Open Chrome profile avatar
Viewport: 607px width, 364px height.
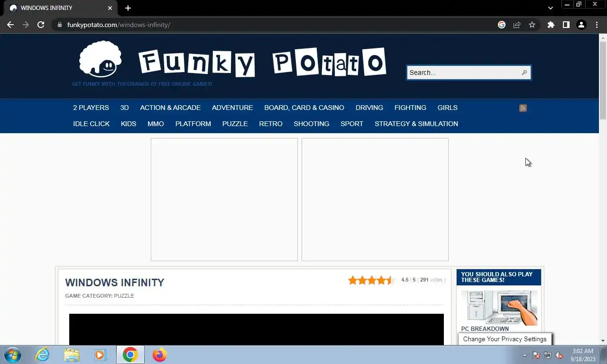[x=581, y=25]
